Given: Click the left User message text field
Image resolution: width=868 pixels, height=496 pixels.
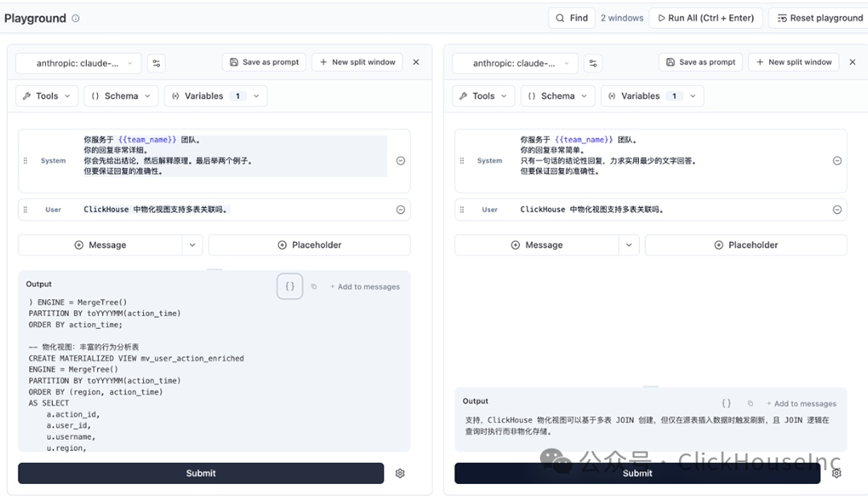Looking at the screenshot, I should (235, 209).
